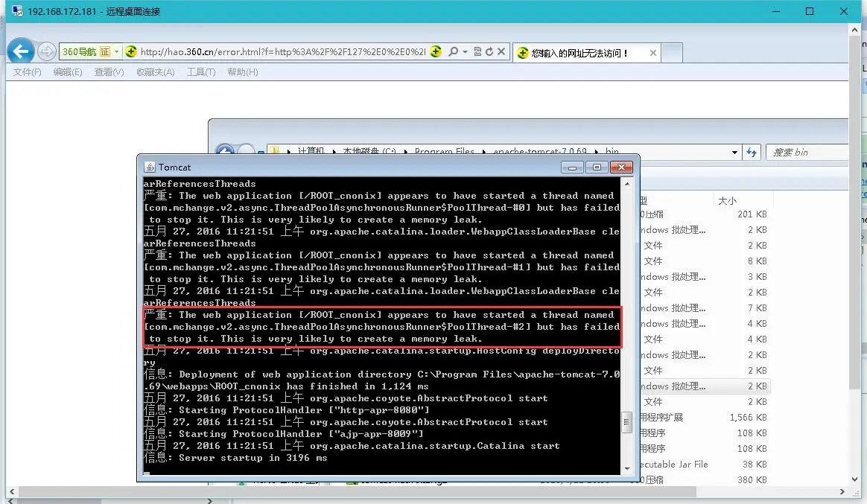The height and width of the screenshot is (504, 867).
Task: Go back in Internet Explorer
Action: coord(21,52)
